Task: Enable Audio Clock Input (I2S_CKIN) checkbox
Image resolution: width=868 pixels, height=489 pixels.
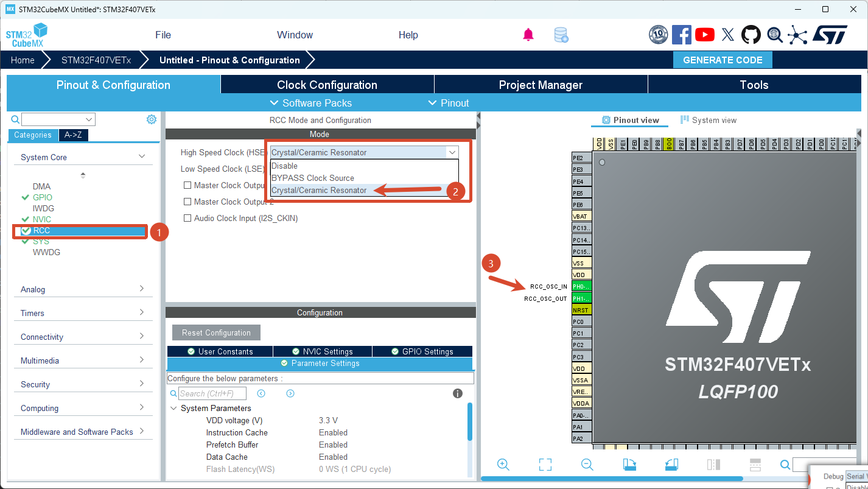Action: pyautogui.click(x=187, y=218)
